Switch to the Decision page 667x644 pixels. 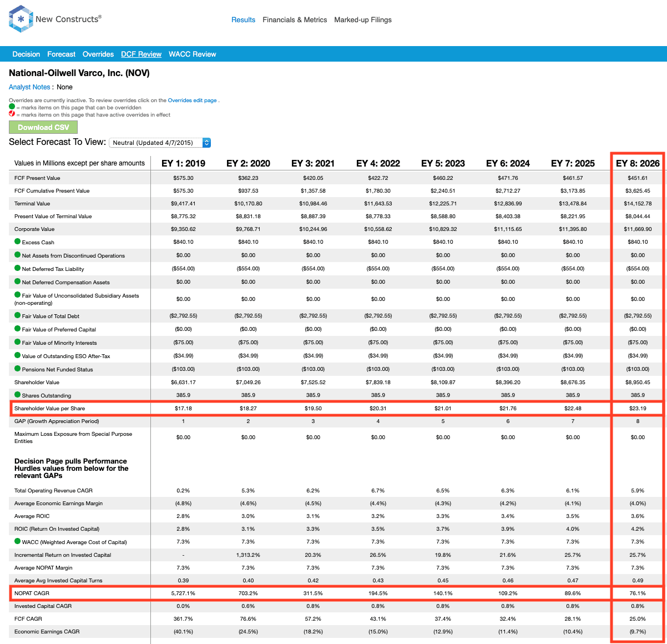coord(26,54)
